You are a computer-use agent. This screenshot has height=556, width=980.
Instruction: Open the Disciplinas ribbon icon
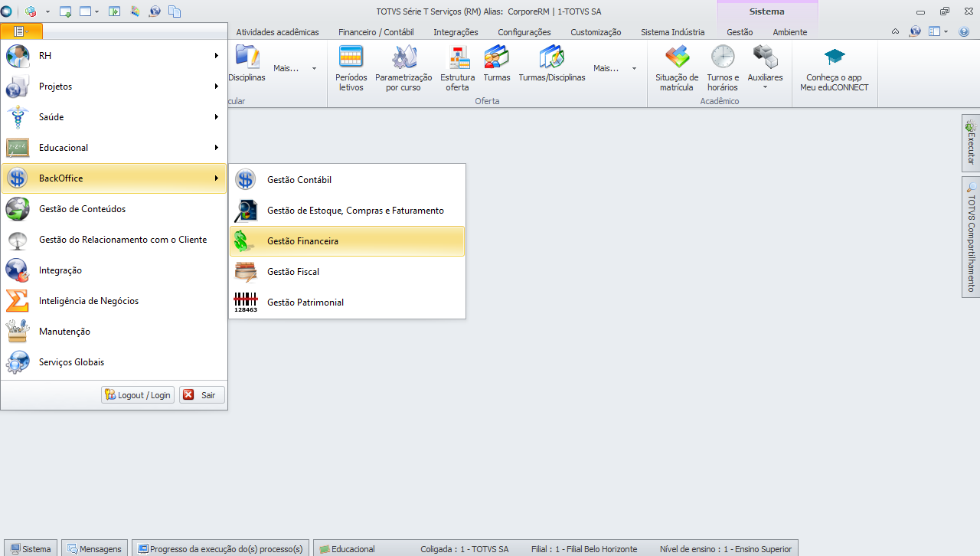(x=247, y=64)
